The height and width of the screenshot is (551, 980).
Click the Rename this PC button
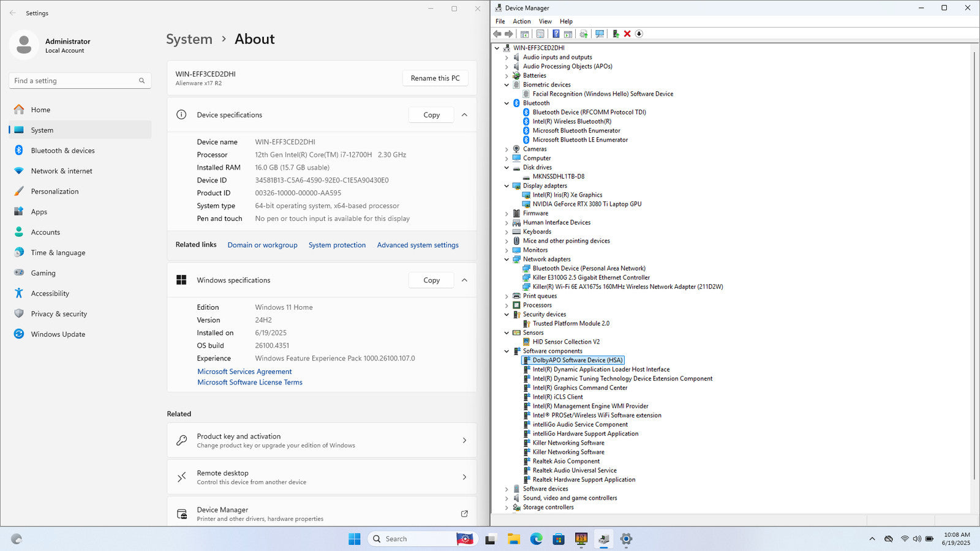(x=435, y=78)
